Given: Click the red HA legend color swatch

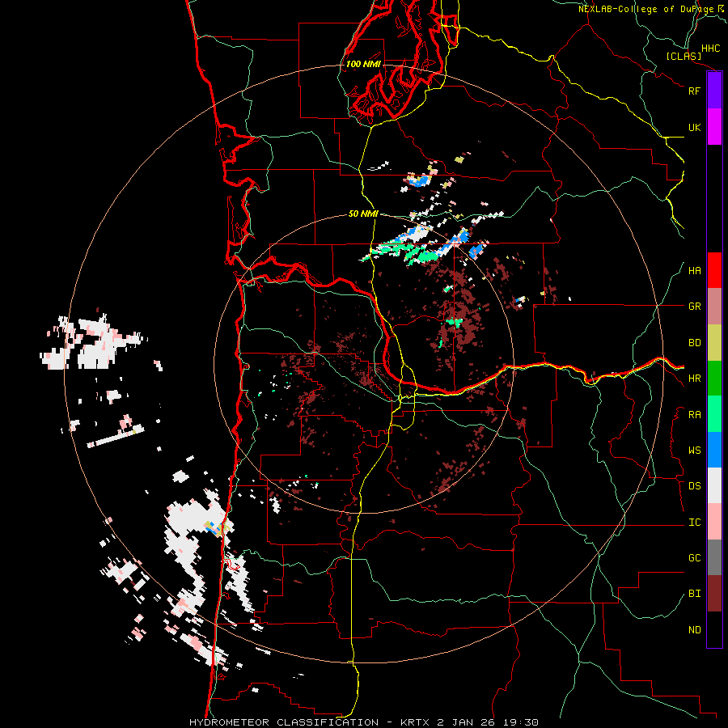Looking at the screenshot, I should coord(714,270).
